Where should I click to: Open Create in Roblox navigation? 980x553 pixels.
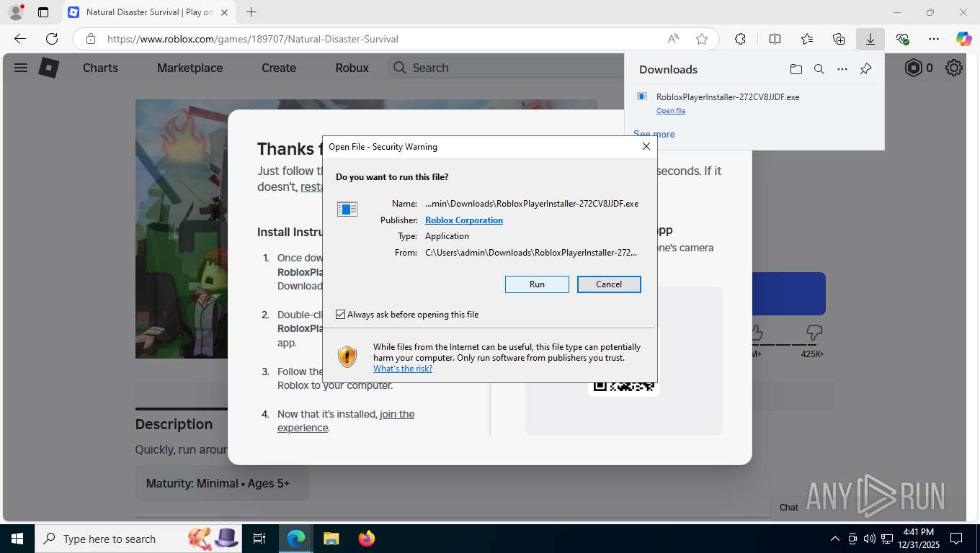[x=279, y=68]
